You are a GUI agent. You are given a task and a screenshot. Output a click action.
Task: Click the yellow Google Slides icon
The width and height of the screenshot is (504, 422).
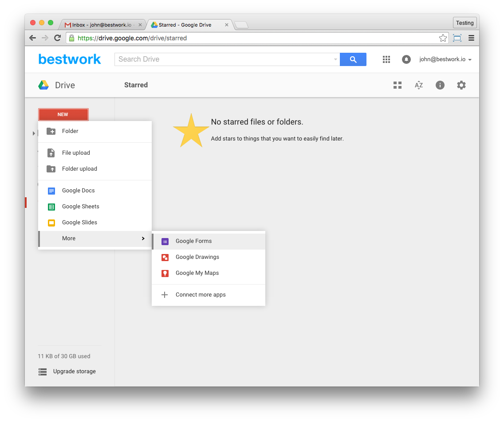[51, 223]
